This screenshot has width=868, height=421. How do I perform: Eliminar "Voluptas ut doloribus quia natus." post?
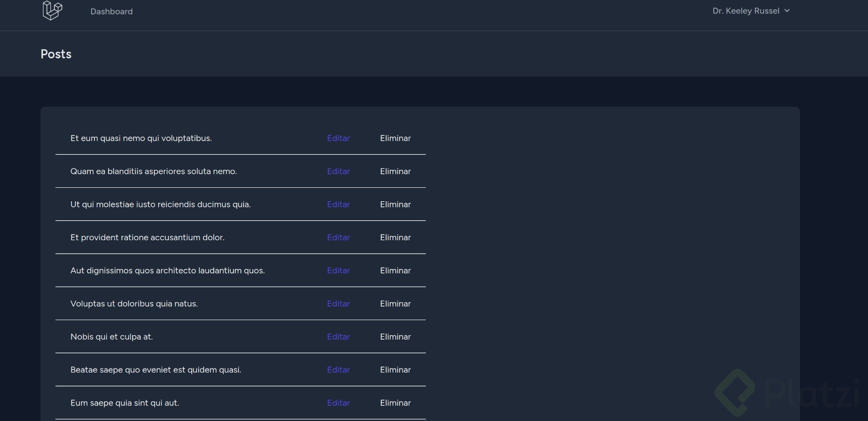point(395,304)
